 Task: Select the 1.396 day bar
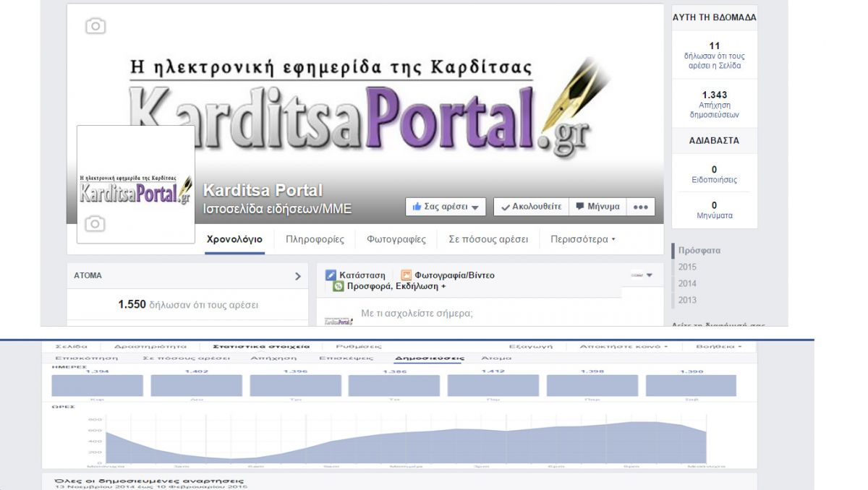295,385
